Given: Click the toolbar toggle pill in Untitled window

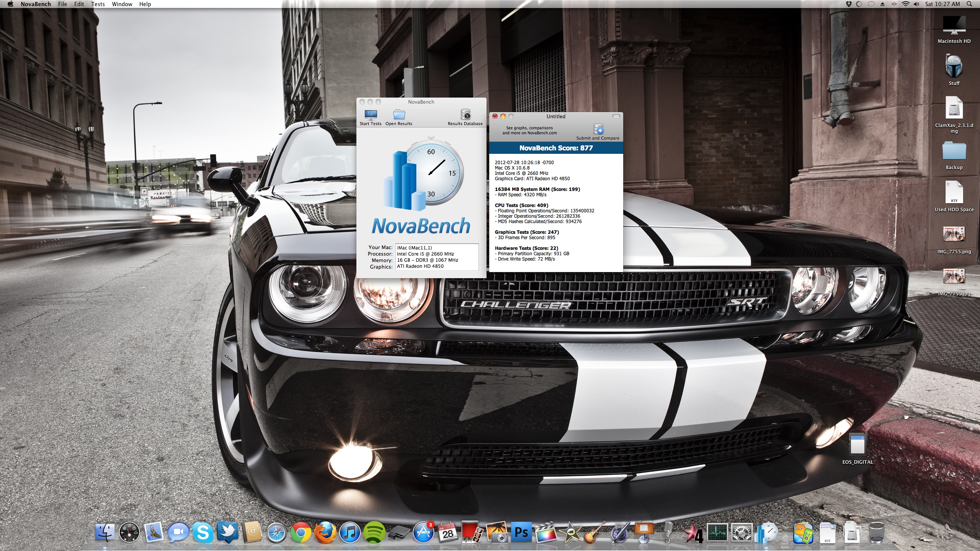Looking at the screenshot, I should [x=616, y=116].
